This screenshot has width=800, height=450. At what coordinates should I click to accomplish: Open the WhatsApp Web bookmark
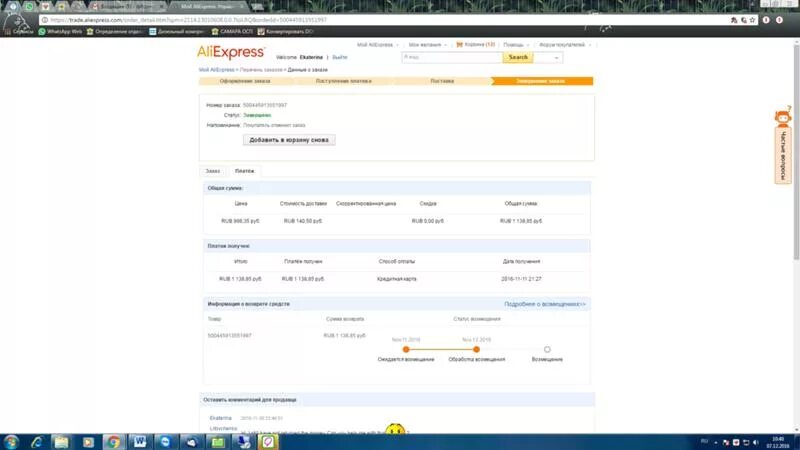coord(60,32)
